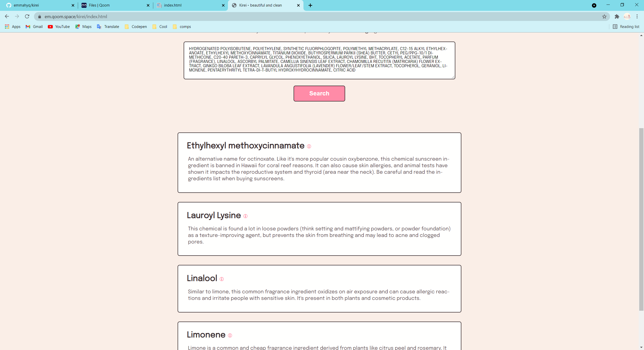Click info icon beside Ethylhexyl methoxycinnamate
The width and height of the screenshot is (644, 350).
(x=309, y=147)
